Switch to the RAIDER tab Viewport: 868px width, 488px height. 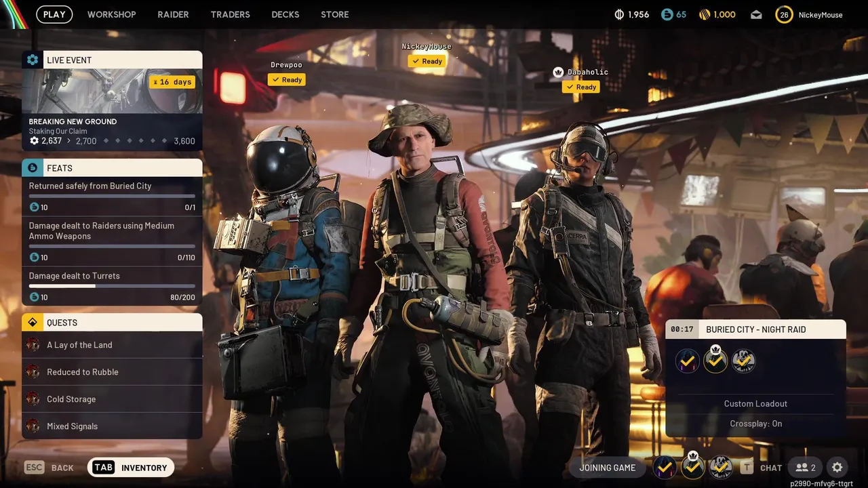173,14
